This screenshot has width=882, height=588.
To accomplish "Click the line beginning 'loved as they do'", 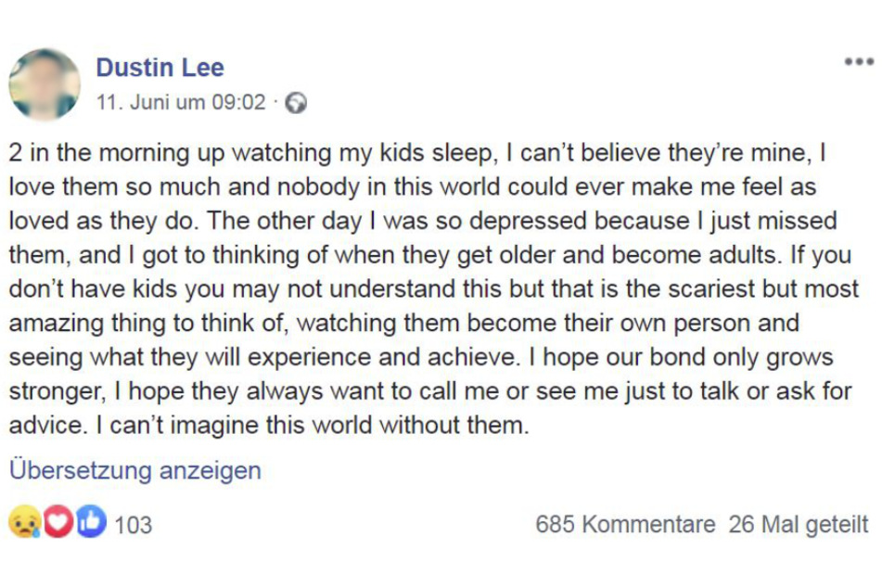I will (x=423, y=221).
